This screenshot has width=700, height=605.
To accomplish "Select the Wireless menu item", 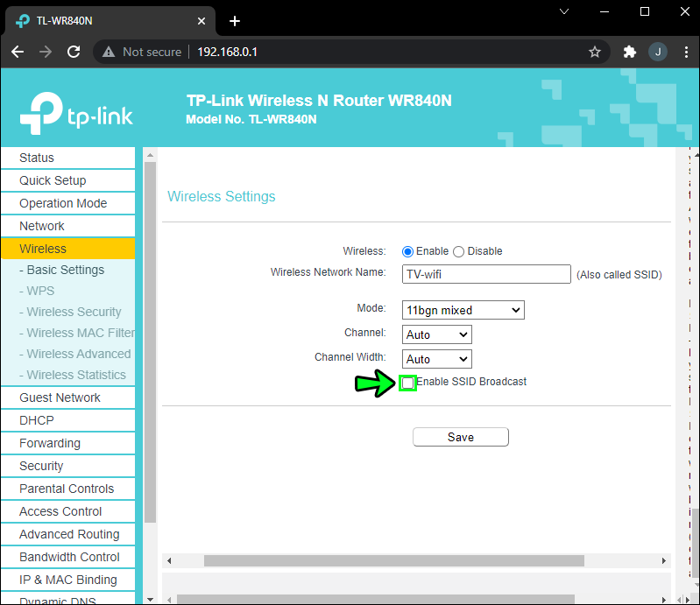I will tap(67, 249).
